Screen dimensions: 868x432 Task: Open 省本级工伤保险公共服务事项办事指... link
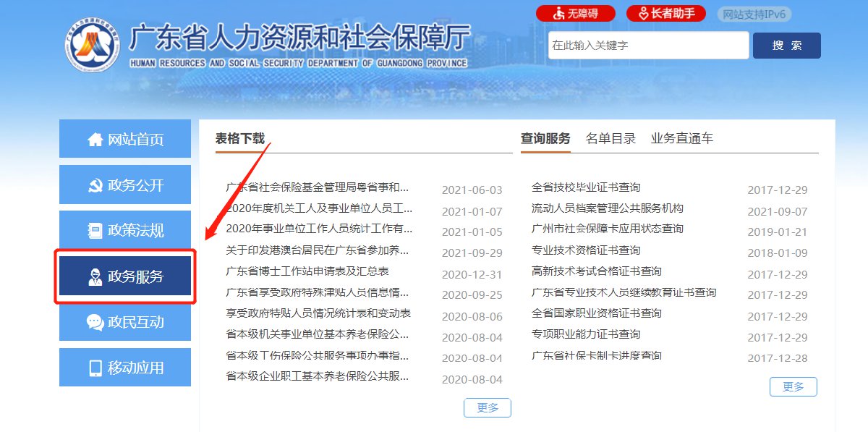click(318, 355)
